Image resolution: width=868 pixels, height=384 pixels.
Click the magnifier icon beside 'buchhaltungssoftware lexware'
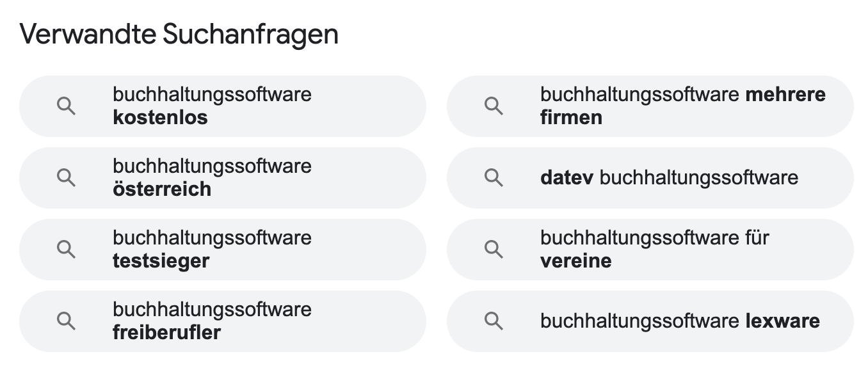(x=494, y=321)
